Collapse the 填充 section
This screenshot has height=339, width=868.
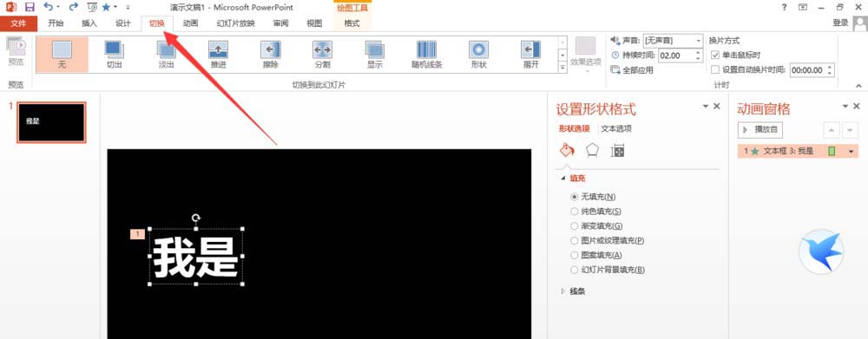(x=563, y=178)
